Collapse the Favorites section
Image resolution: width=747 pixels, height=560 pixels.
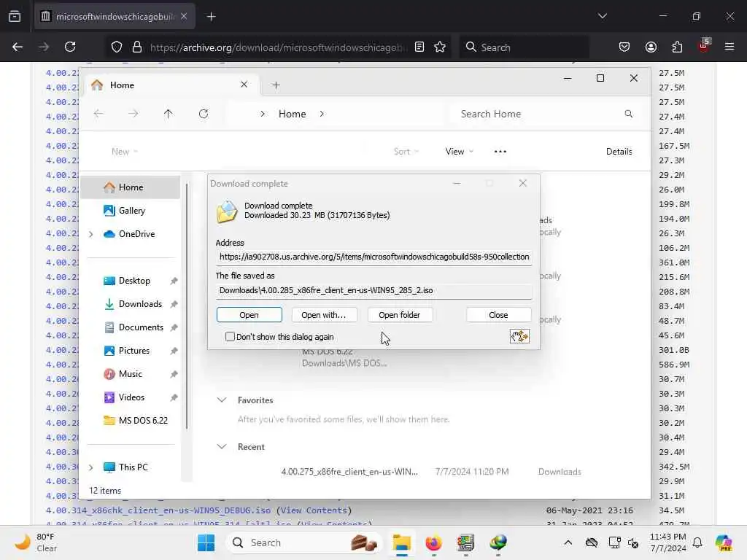pyautogui.click(x=222, y=400)
